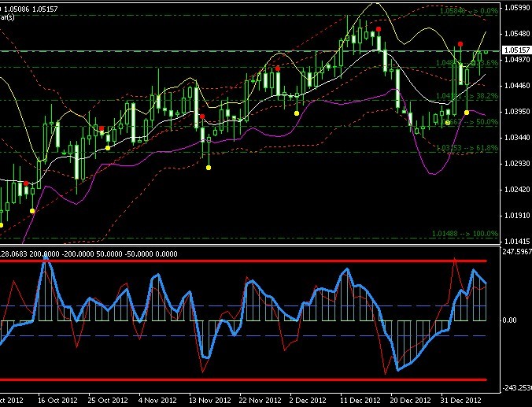This screenshot has width=532, height=407.
Task: Click the indicator values header starting 28.0683
Action: tap(89, 254)
